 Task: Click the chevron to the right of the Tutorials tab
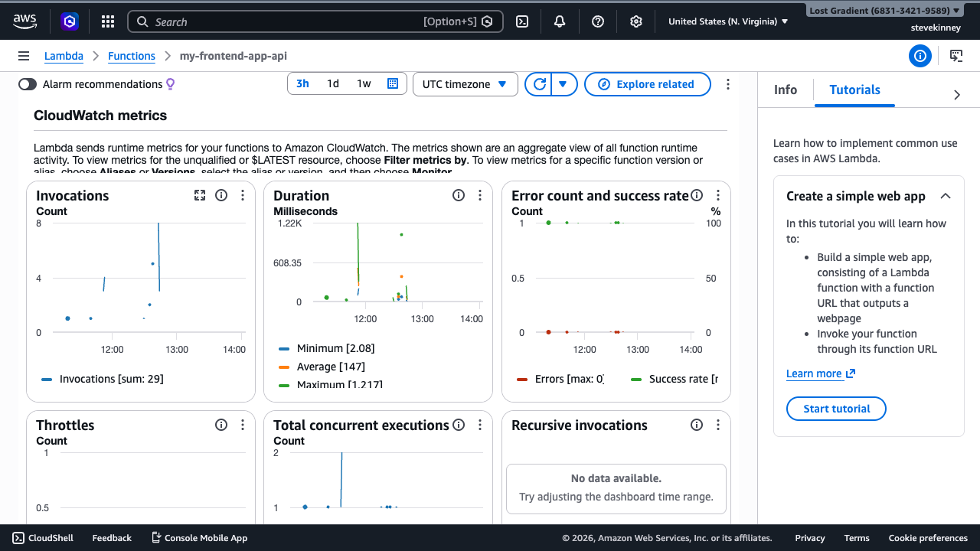(x=957, y=94)
